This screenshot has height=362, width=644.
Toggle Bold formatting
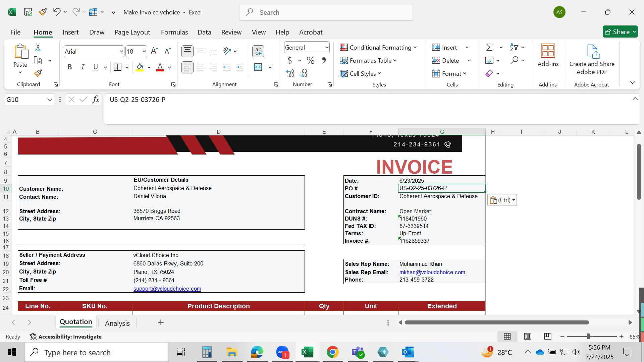70,67
